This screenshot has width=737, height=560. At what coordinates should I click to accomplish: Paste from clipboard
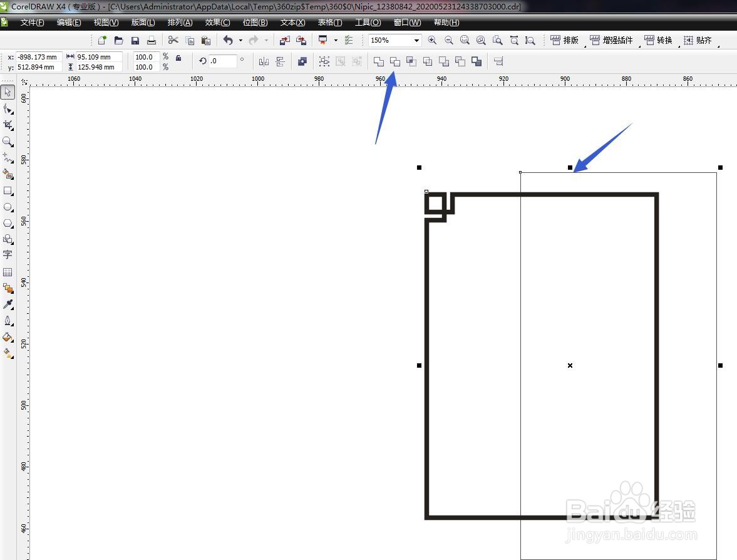(206, 41)
